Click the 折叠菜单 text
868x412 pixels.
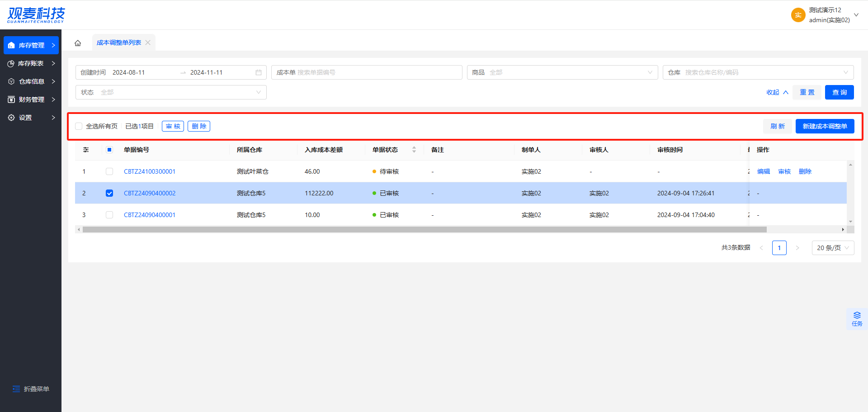click(x=37, y=389)
